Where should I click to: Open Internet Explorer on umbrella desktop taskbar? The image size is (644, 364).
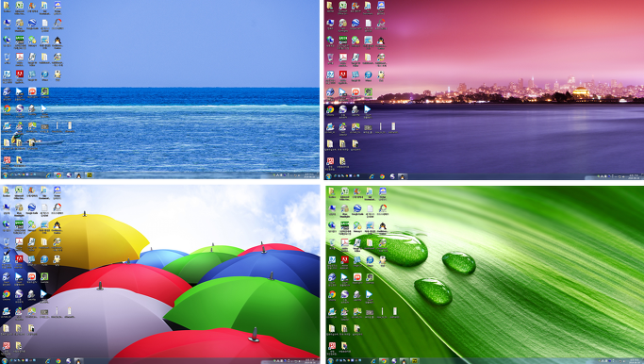pos(48,361)
